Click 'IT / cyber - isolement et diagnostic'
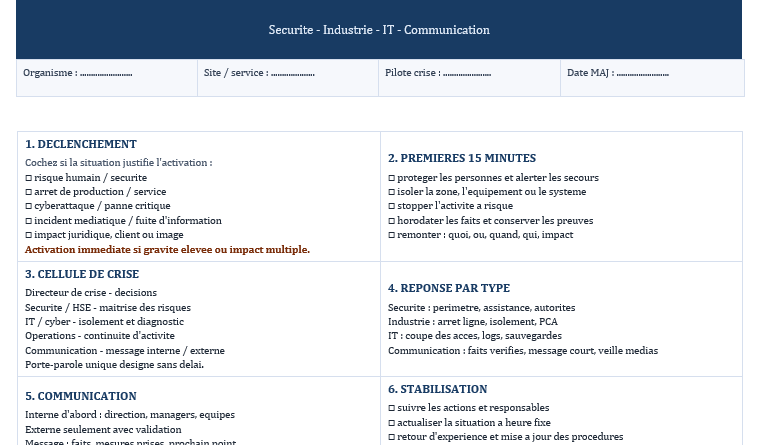This screenshot has height=445, width=760. [x=105, y=322]
